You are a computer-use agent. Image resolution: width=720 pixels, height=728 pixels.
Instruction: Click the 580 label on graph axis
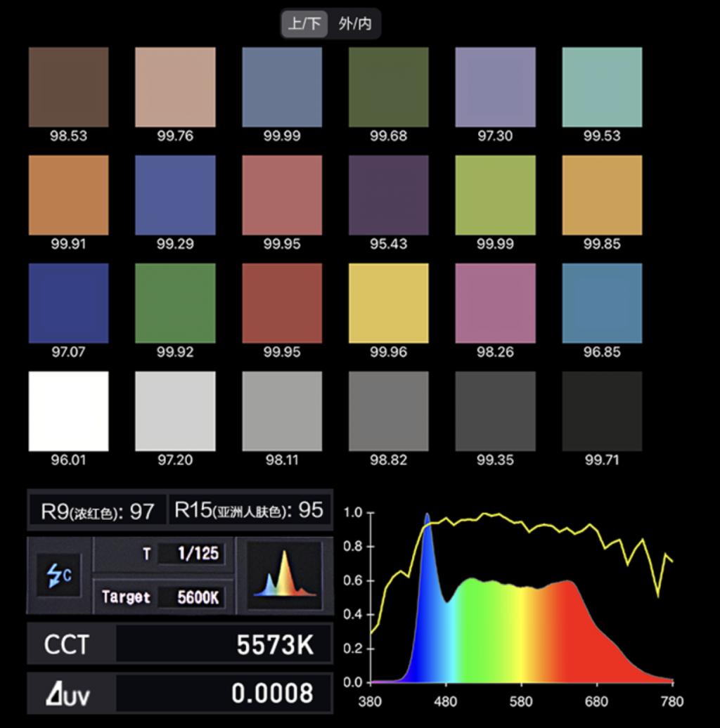[521, 701]
